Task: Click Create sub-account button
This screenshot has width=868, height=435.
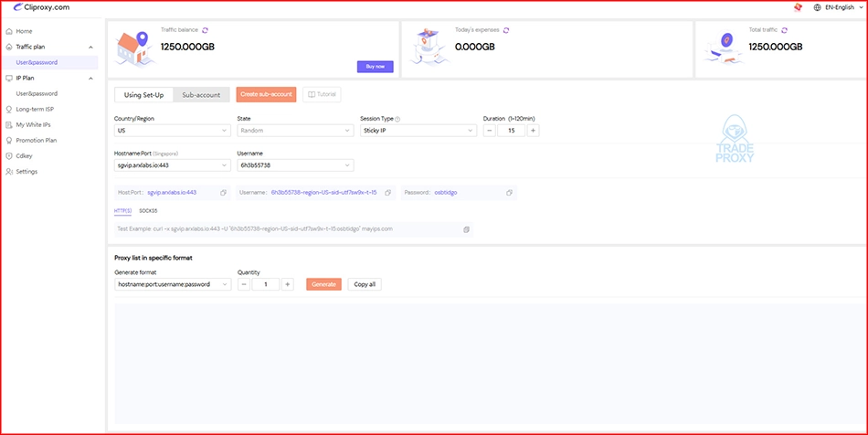Action: [266, 94]
